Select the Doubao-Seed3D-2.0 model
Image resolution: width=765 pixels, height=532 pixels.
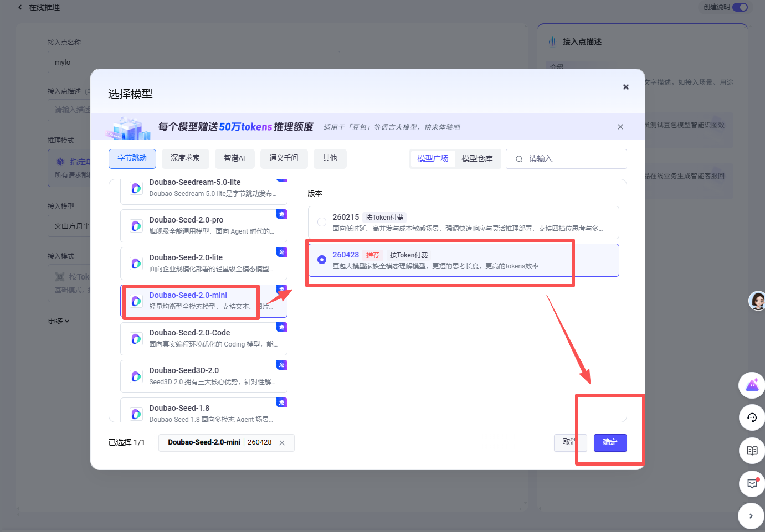(204, 376)
